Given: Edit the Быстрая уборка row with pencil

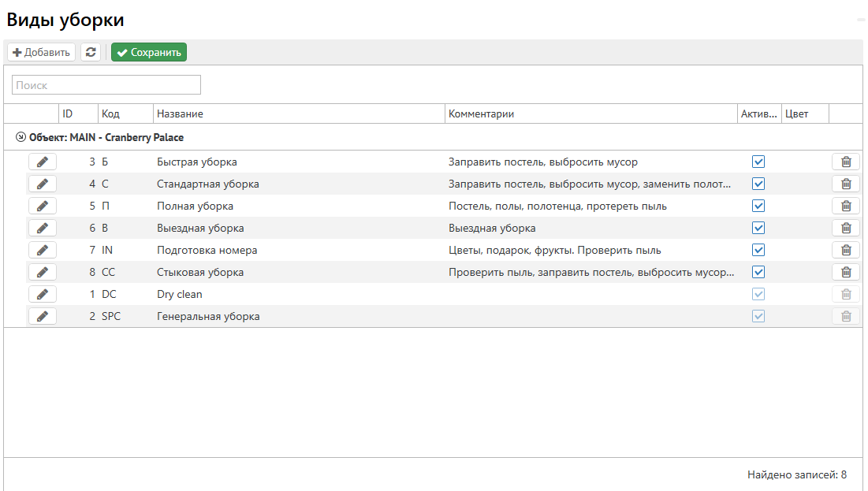Looking at the screenshot, I should [x=43, y=162].
